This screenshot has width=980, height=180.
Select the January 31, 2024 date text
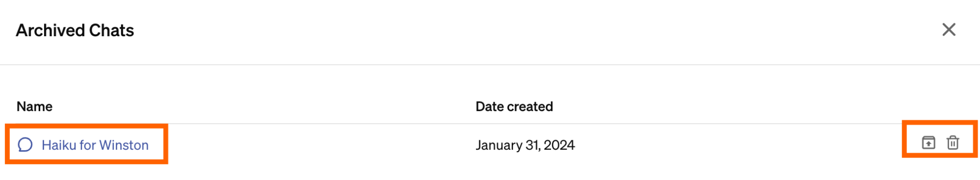pyautogui.click(x=525, y=145)
